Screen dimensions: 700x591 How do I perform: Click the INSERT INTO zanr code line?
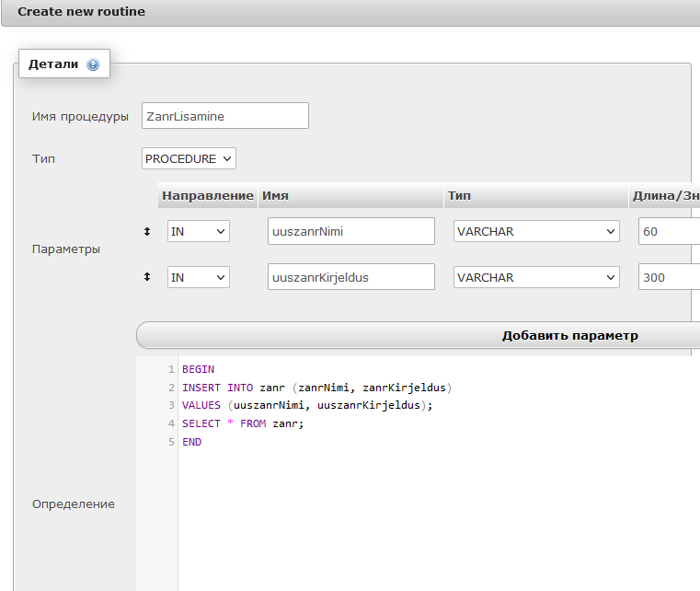[x=316, y=388]
